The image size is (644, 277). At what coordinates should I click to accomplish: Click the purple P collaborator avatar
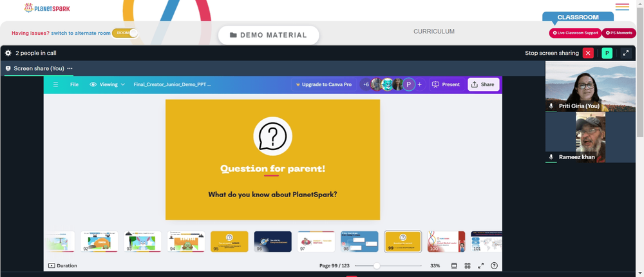[x=409, y=84]
